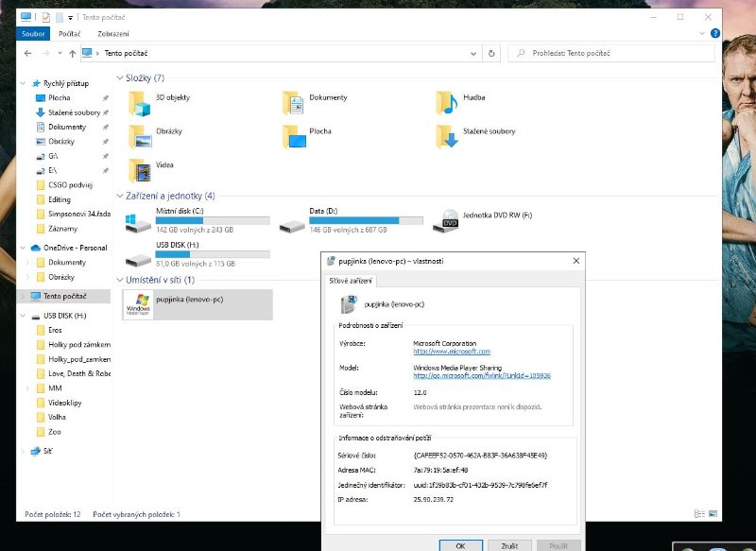Open the Videoklipy folder in sidebar
This screenshot has height=551, width=756.
tap(64, 403)
